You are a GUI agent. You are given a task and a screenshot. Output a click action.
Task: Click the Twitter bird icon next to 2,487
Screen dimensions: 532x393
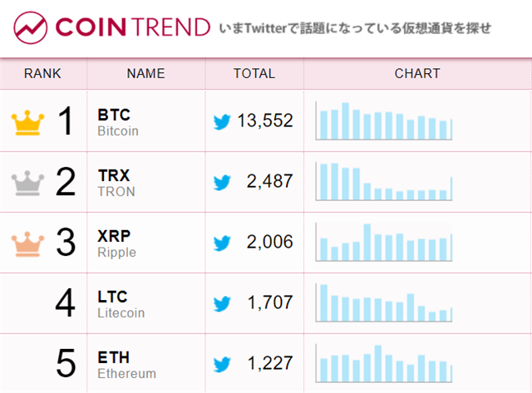click(222, 183)
